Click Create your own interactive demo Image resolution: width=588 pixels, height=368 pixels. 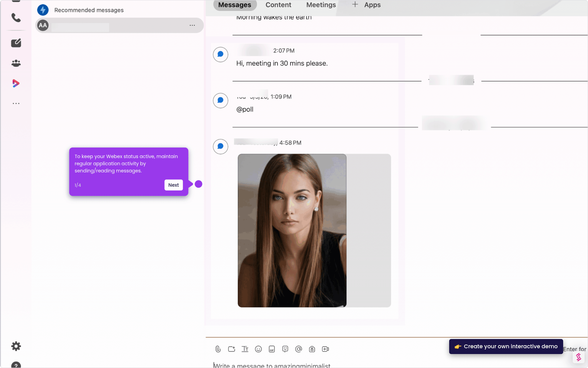coord(506,347)
